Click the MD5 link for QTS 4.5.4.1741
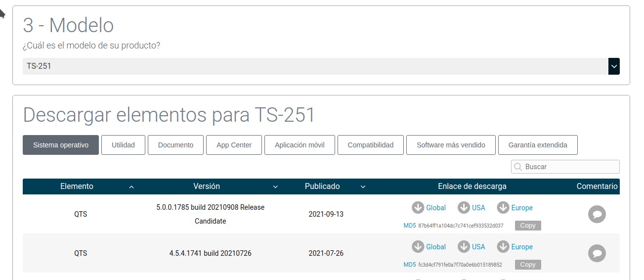The height and width of the screenshot is (280, 644). (409, 265)
